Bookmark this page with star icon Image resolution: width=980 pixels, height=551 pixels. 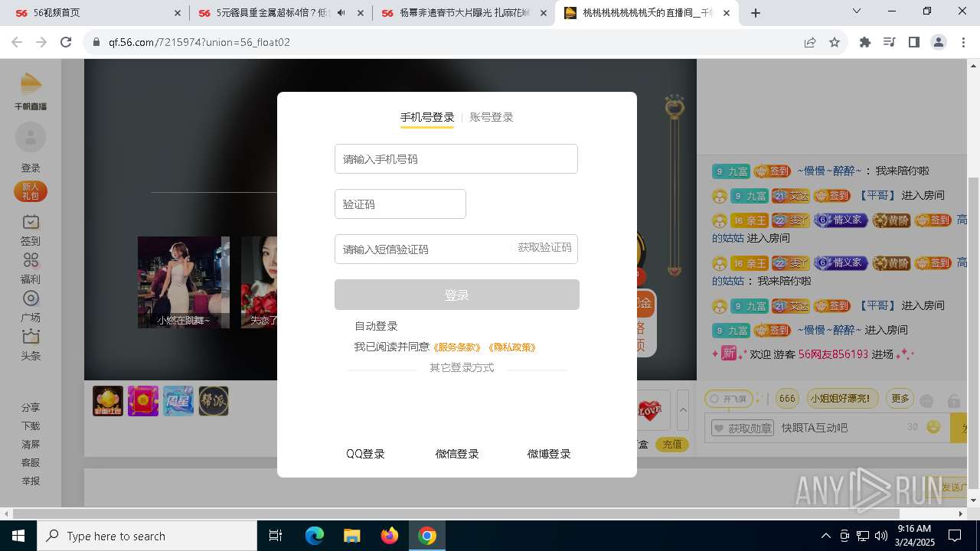pyautogui.click(x=835, y=43)
